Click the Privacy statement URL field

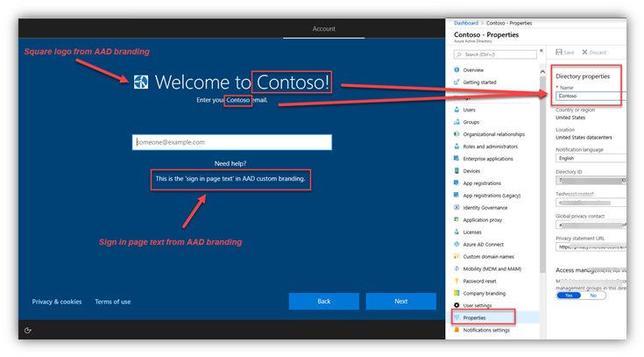click(591, 246)
